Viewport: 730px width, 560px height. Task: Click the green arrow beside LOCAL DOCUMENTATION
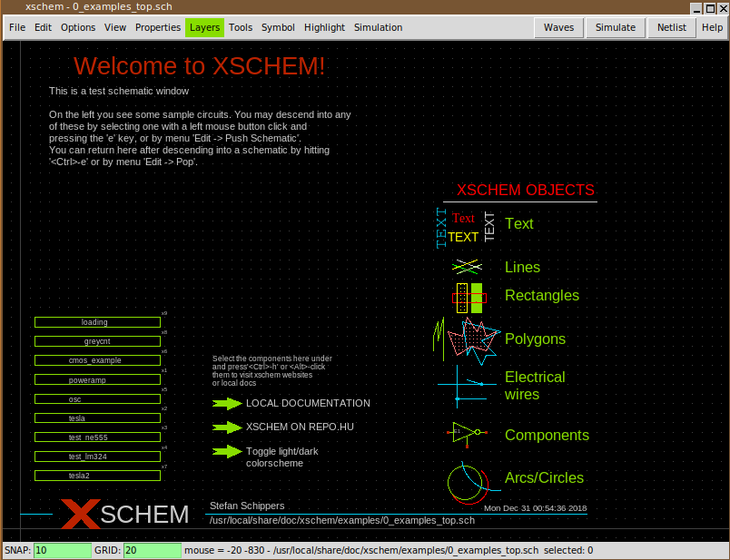(226, 404)
